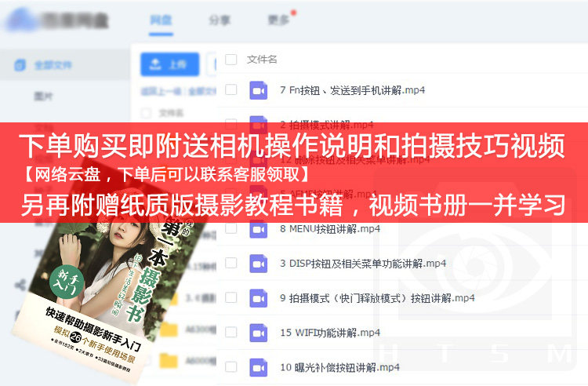Click video icon of 7 Fn按钮 file
Screen dimensions: 588x386
[x=259, y=90]
